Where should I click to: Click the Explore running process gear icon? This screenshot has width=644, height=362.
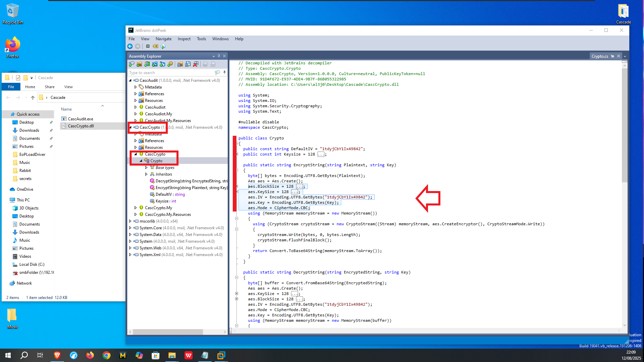(170, 64)
